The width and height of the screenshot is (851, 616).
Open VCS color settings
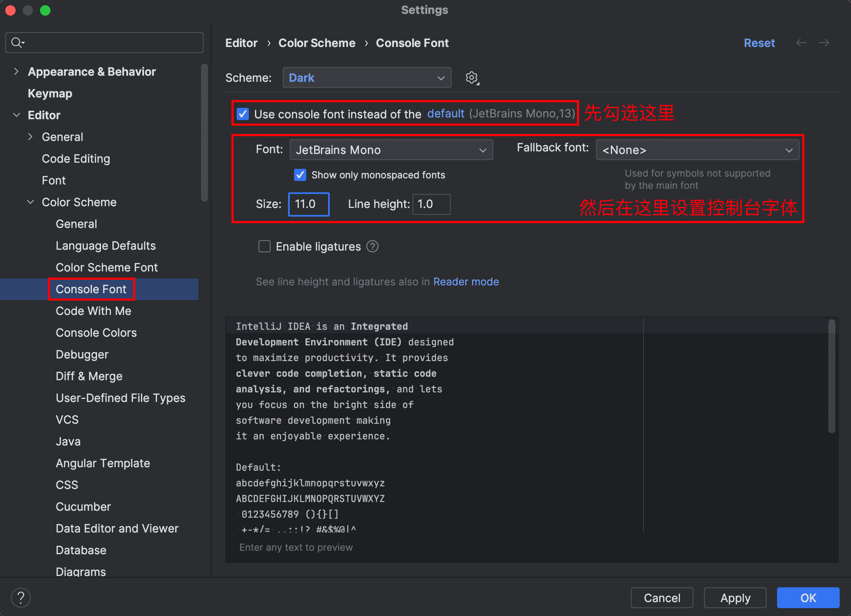point(67,420)
